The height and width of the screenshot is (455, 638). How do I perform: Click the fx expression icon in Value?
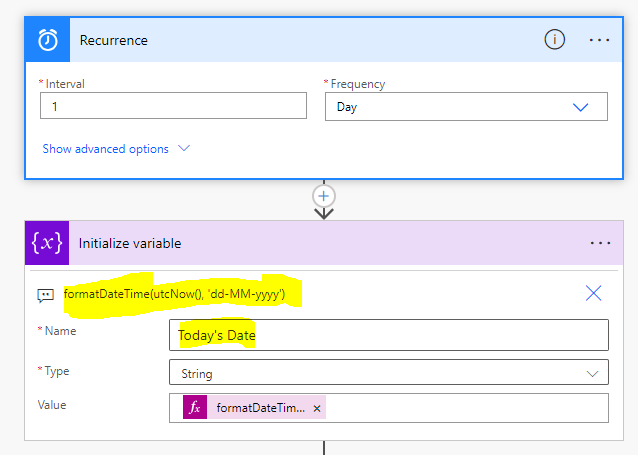point(195,408)
